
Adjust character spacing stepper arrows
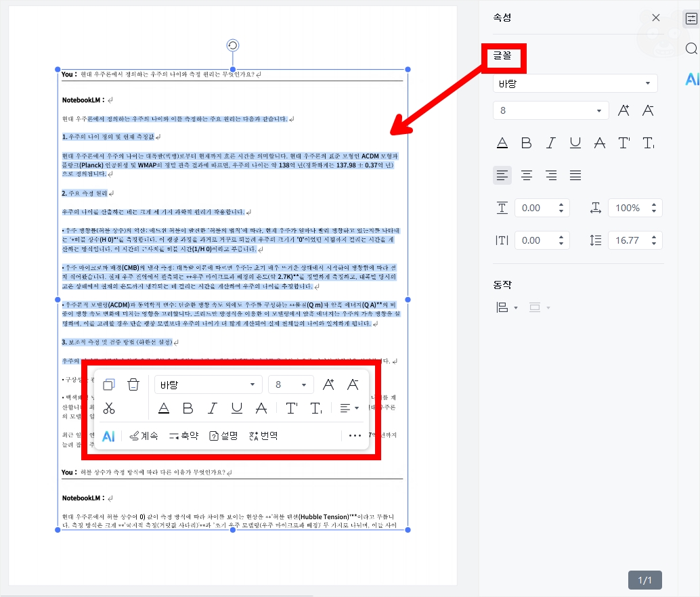pyautogui.click(x=561, y=240)
